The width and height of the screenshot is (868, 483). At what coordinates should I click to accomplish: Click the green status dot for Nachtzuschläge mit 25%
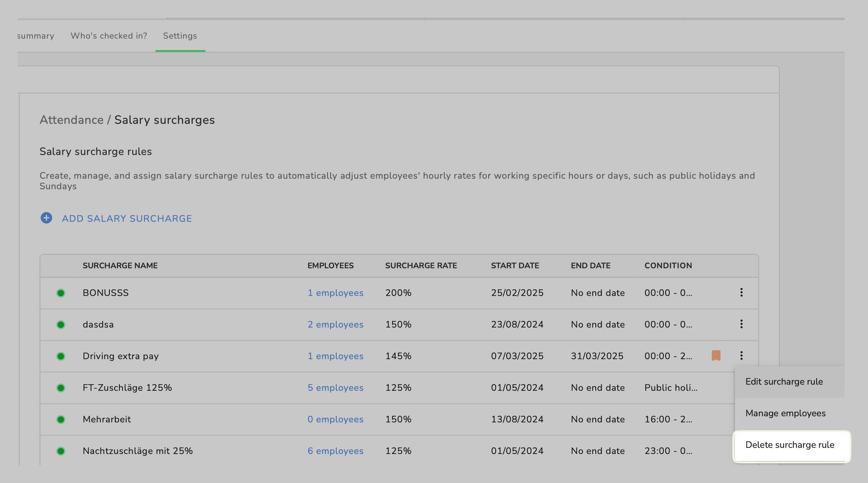click(x=61, y=451)
